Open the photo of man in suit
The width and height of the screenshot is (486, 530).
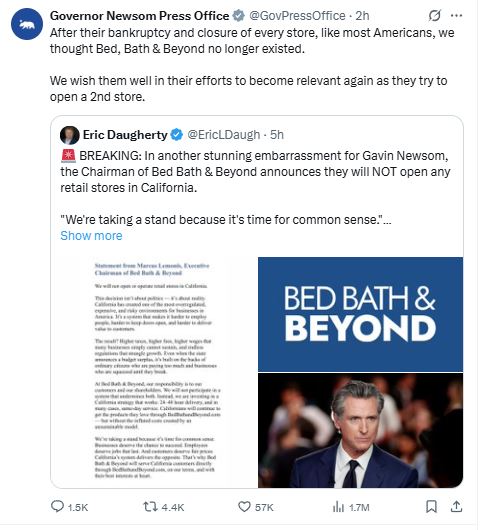click(x=360, y=430)
